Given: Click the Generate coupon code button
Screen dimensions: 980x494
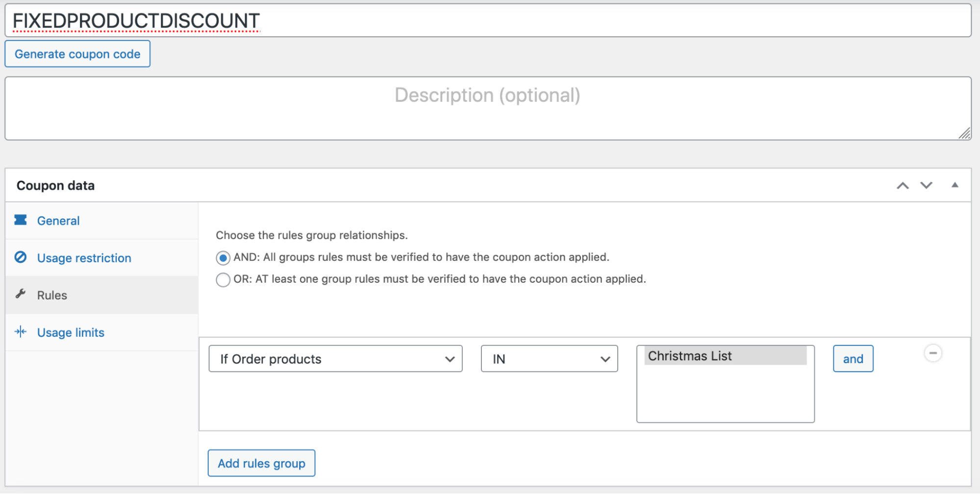Looking at the screenshot, I should 77,54.
